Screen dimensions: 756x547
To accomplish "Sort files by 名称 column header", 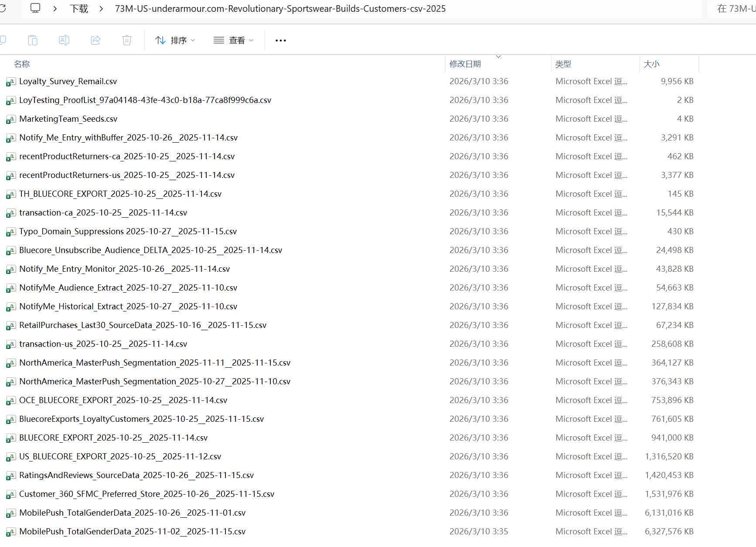I will coord(22,64).
